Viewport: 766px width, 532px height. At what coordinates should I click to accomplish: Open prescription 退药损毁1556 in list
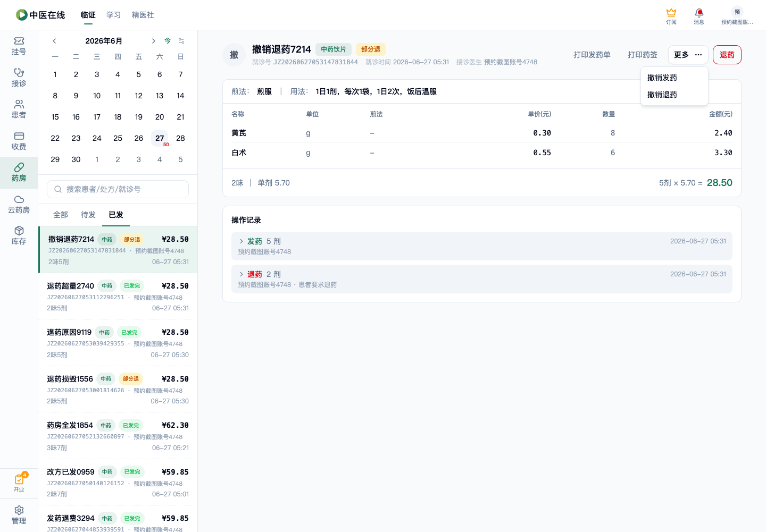point(118,389)
